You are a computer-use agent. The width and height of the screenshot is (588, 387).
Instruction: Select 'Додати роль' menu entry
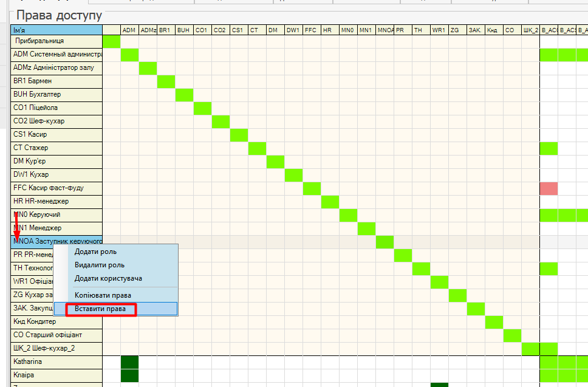coord(95,252)
